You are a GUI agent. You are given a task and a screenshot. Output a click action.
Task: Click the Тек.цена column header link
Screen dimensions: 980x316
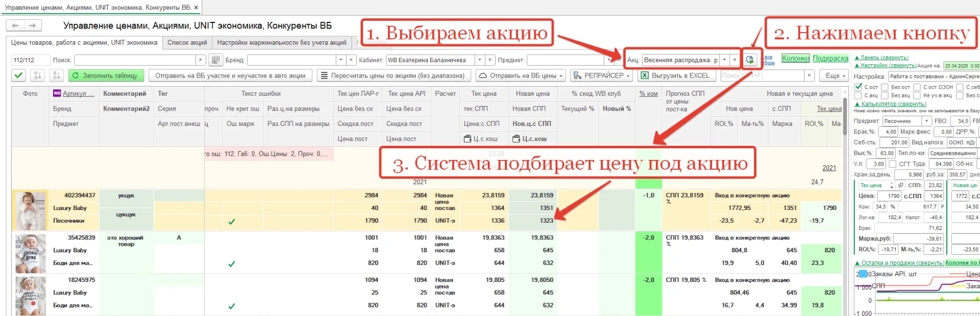(829, 109)
